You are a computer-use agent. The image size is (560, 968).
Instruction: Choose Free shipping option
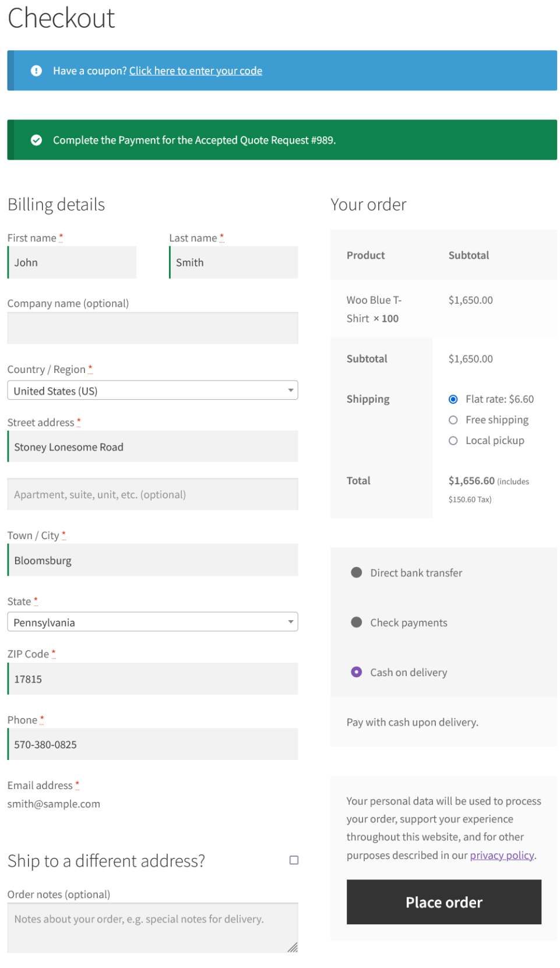click(x=453, y=420)
